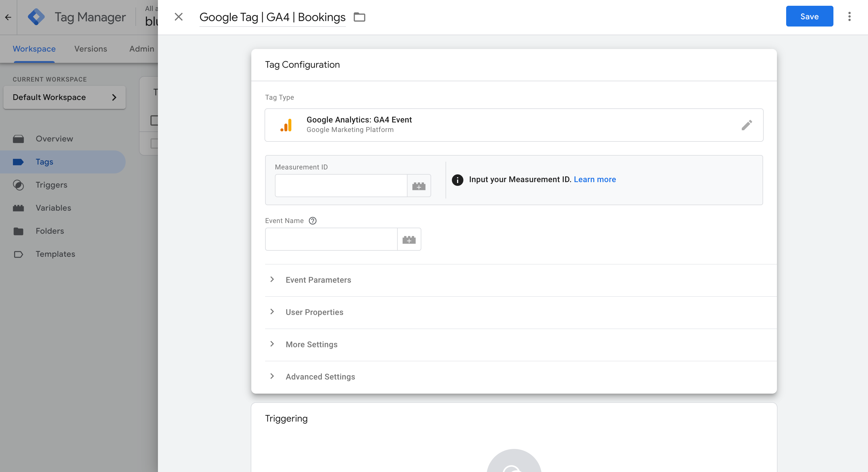This screenshot has height=472, width=868.
Task: Focus the Measurement ID input field
Action: point(341,186)
